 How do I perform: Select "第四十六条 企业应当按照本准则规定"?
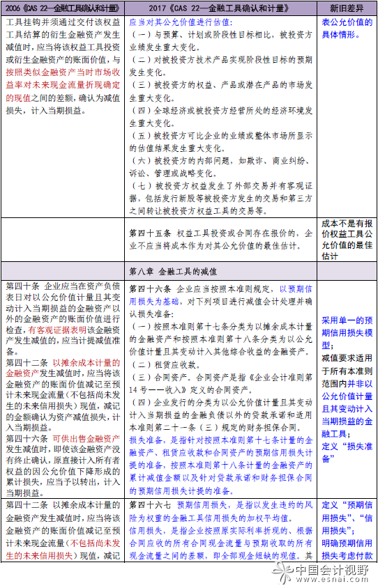pos(220,302)
